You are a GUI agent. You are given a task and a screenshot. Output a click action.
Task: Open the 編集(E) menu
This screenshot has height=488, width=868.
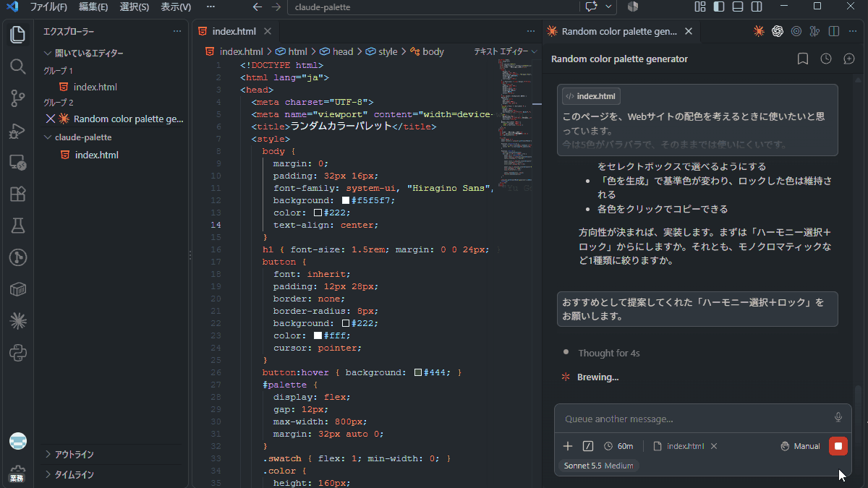pyautogui.click(x=93, y=7)
